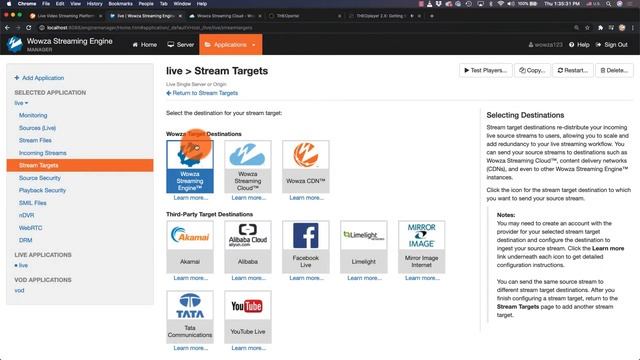Open the Home page in the nav bar
Screen dimensions: 640x360
tap(145, 44)
